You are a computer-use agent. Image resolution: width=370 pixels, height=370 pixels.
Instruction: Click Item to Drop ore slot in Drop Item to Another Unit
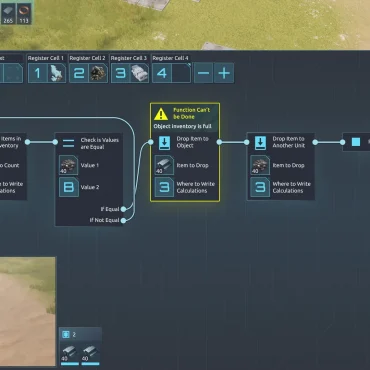(260, 165)
